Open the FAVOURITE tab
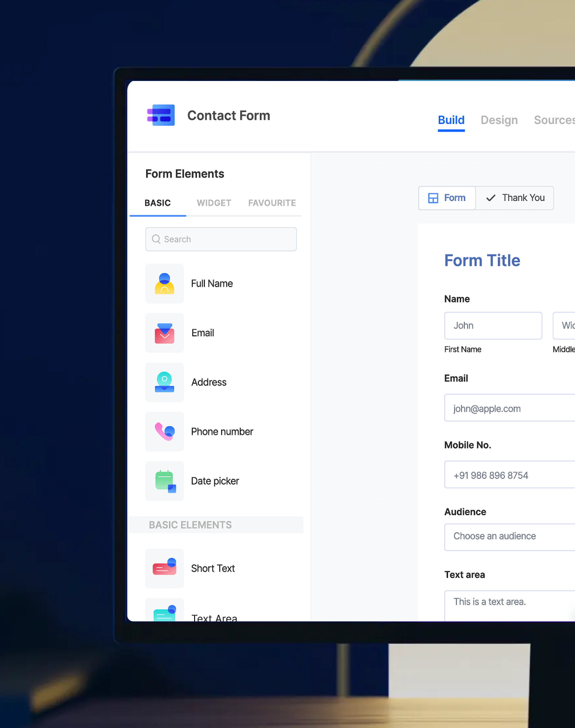This screenshot has width=575, height=728. click(272, 203)
